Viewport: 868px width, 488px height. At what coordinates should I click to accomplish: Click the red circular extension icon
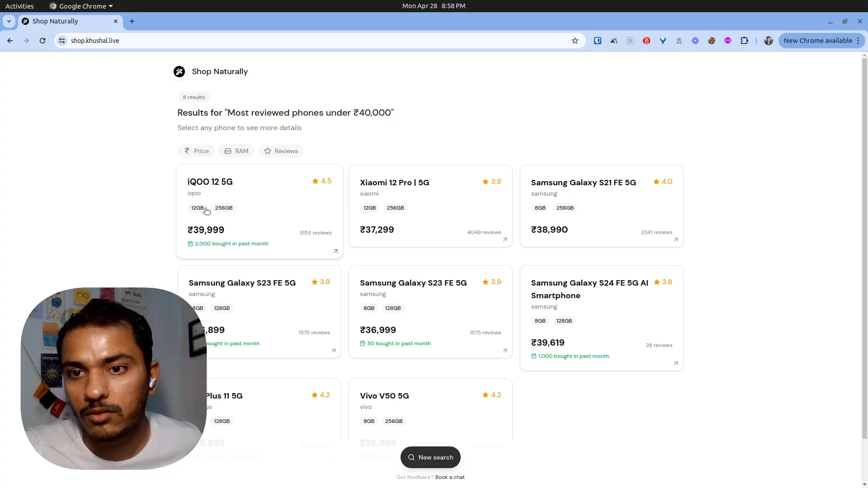[646, 41]
